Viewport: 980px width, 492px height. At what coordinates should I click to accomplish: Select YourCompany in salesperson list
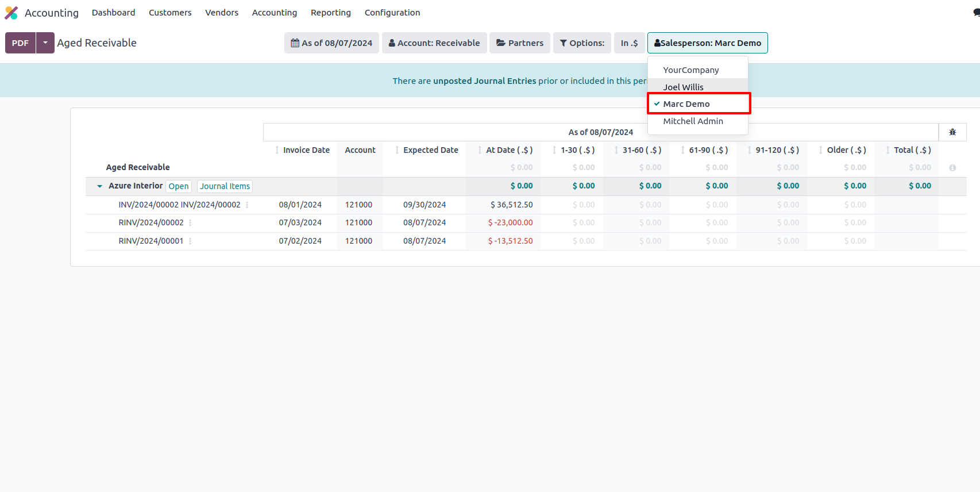[699, 70]
